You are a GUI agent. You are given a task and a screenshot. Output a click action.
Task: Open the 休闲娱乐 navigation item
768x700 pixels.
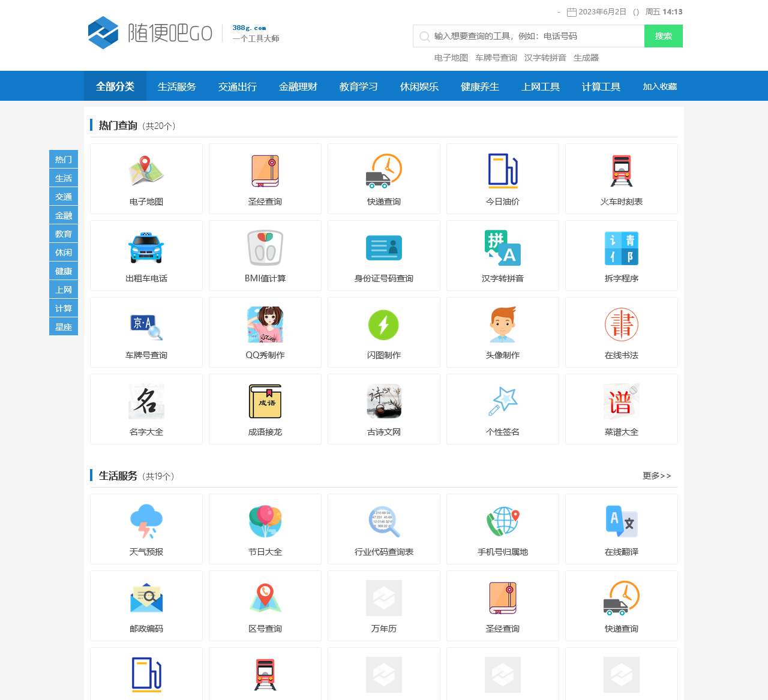click(419, 86)
